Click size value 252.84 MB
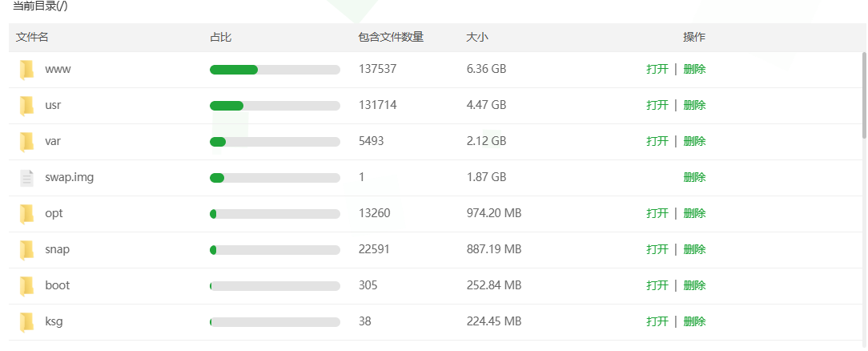Image resolution: width=868 pixels, height=351 pixels. pyautogui.click(x=494, y=285)
